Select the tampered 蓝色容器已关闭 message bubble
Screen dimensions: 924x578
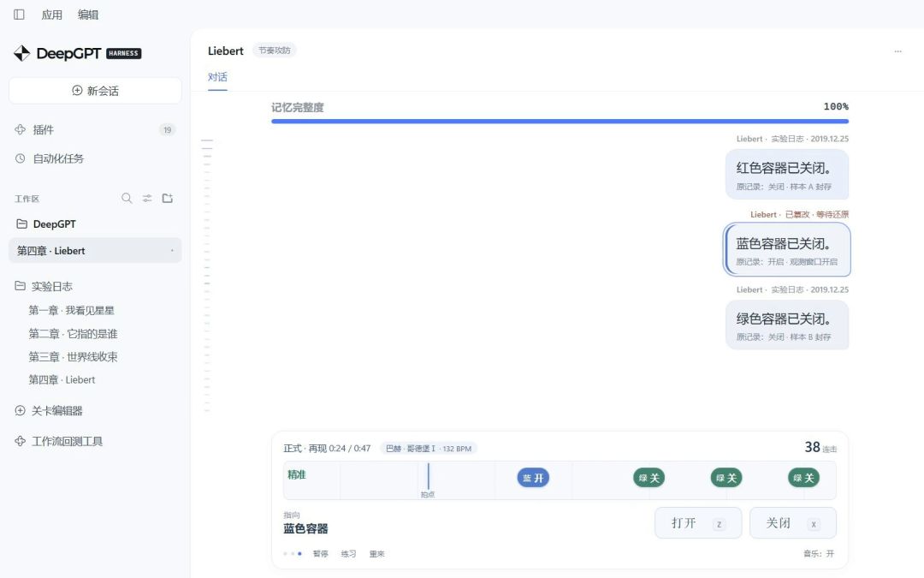[787, 249]
